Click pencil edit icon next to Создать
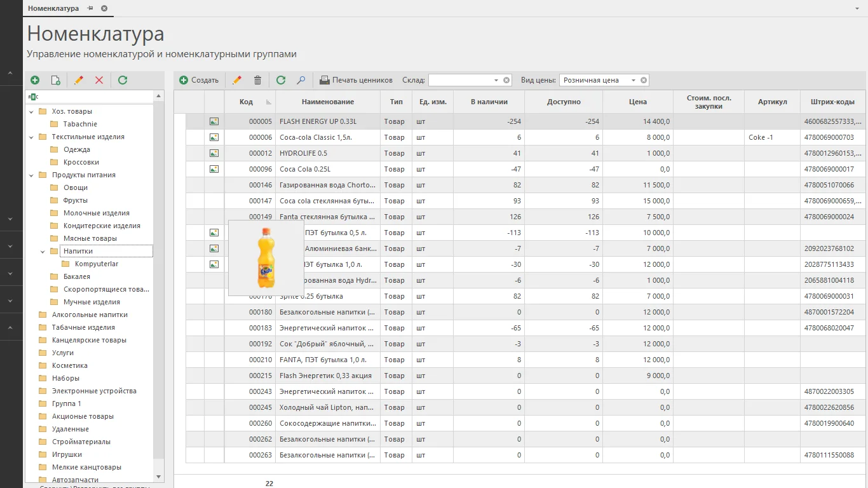This screenshot has width=868, height=488. coord(237,80)
